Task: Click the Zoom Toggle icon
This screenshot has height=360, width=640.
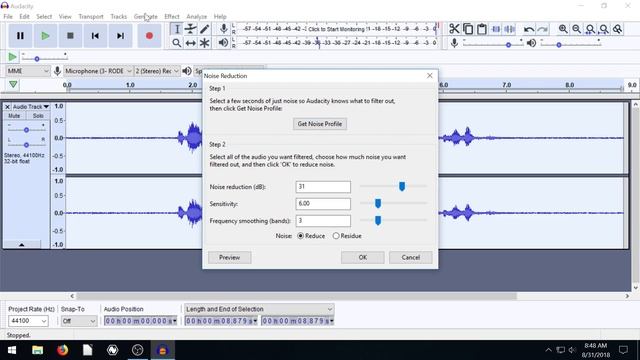Action: point(618,29)
